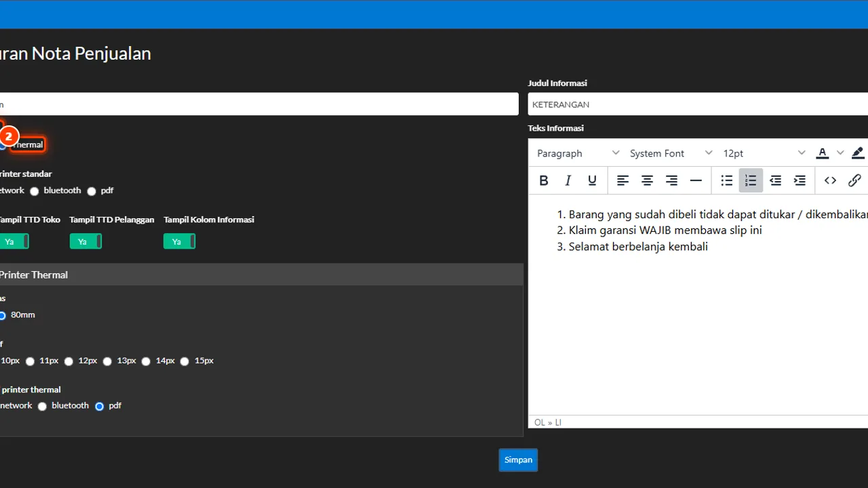The height and width of the screenshot is (488, 868).
Task: Select bluetooth for standard printer
Action: pos(35,191)
